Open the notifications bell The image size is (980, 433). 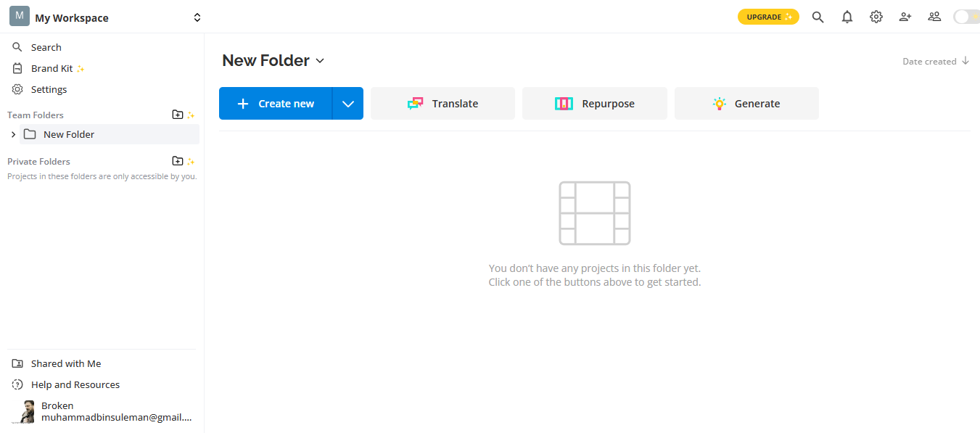[x=847, y=17]
